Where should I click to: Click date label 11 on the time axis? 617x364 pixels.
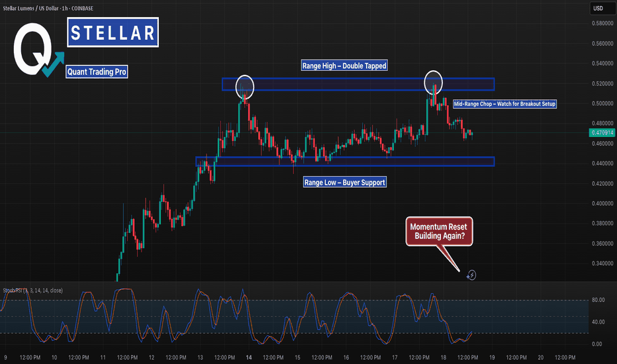click(103, 357)
